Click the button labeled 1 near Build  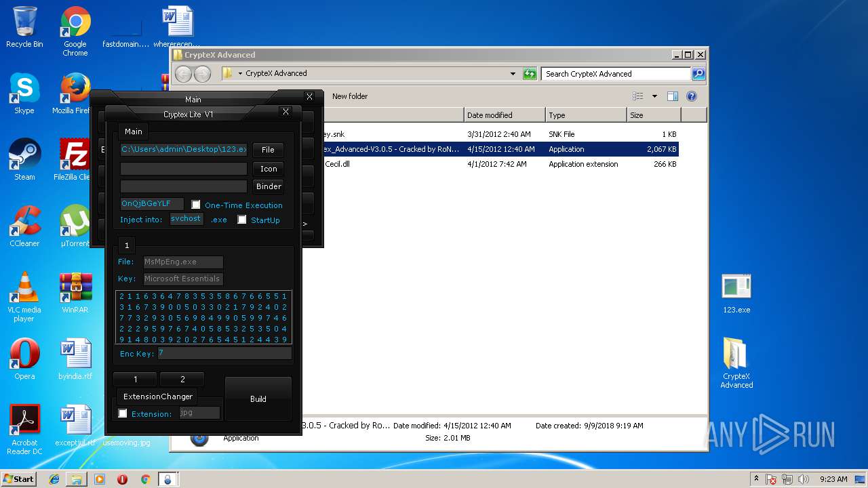click(x=136, y=380)
